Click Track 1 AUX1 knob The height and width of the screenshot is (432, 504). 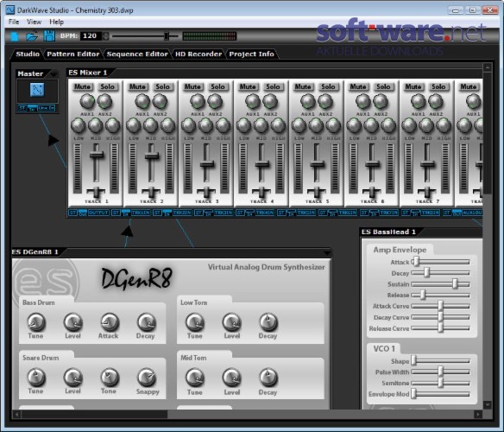pyautogui.click(x=87, y=101)
